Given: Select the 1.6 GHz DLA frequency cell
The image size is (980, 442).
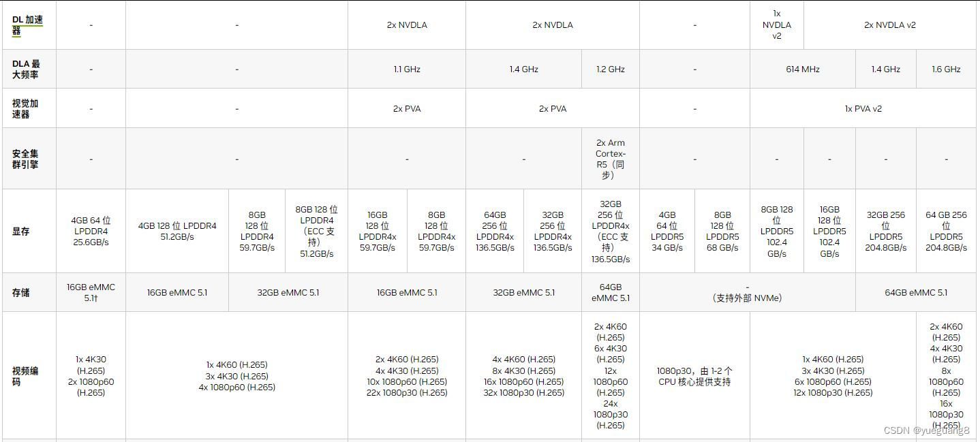Looking at the screenshot, I should pyautogui.click(x=946, y=69).
